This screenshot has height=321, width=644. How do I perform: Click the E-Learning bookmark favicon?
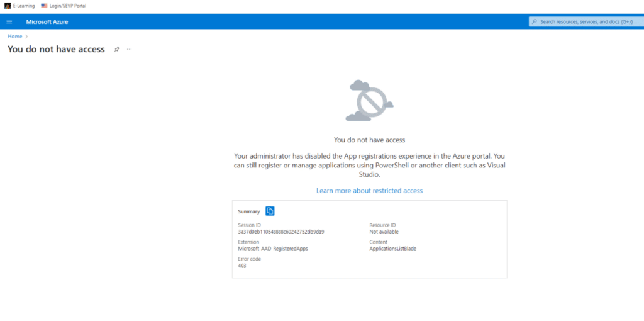8,6
